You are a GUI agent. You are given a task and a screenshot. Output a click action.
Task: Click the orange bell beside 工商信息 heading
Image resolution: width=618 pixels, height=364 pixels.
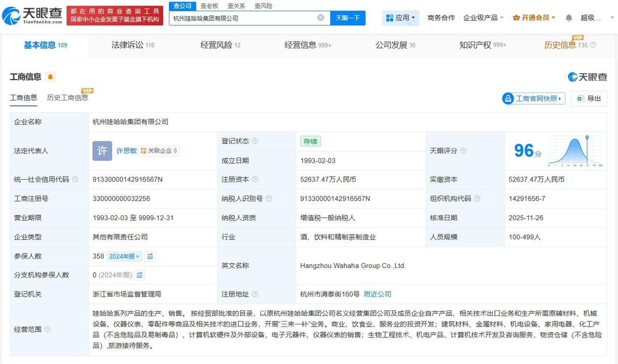click(51, 77)
